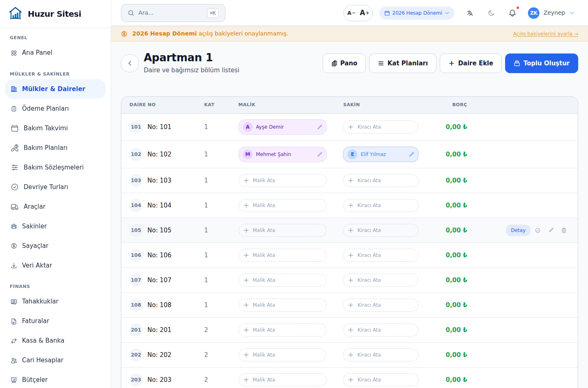Image resolution: width=588 pixels, height=388 pixels.
Task: Click the Kasa & Banka transfer icon
Action: tap(14, 341)
